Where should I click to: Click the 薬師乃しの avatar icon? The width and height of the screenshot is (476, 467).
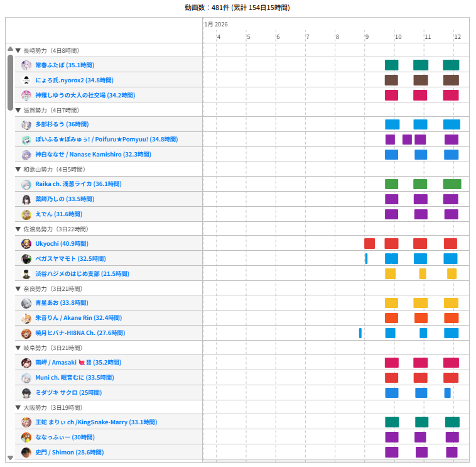tap(26, 199)
